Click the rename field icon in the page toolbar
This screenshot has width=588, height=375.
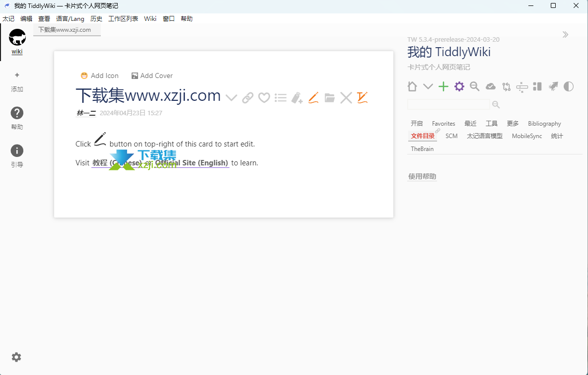coord(522,87)
